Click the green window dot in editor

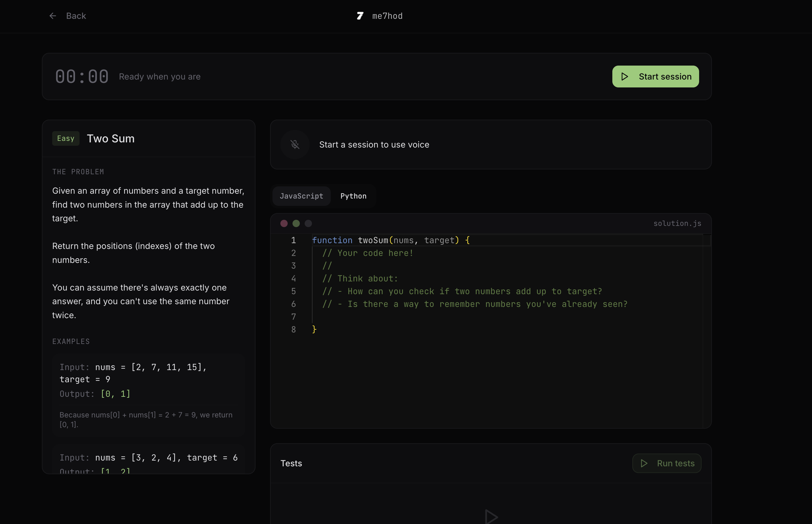tap(296, 223)
